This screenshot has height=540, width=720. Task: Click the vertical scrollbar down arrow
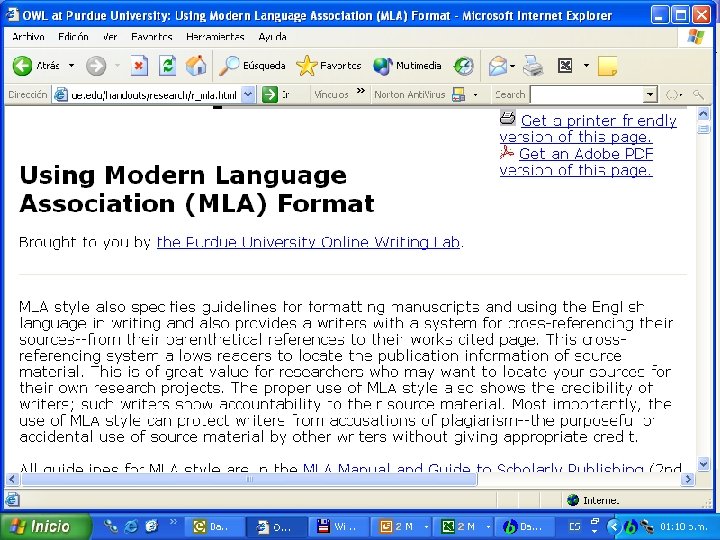click(x=703, y=464)
